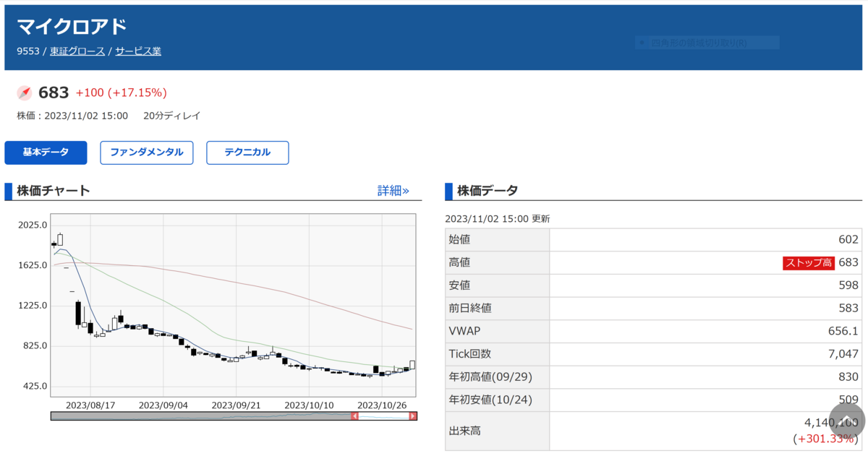Click the 2023/08/17 chart date label
This screenshot has width=868, height=456.
click(90, 405)
